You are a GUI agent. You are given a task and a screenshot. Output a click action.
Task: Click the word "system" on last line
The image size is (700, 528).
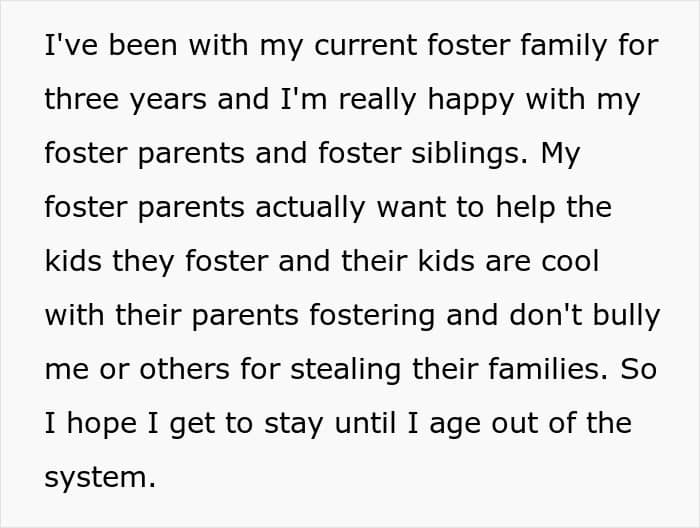click(x=99, y=479)
